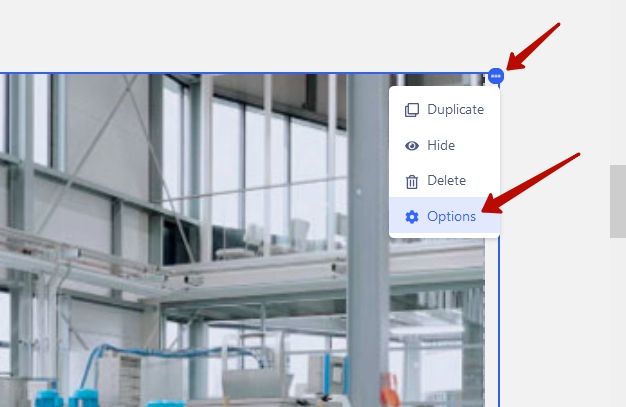Choose Hide from the context menu
The image size is (626, 407).
(444, 145)
